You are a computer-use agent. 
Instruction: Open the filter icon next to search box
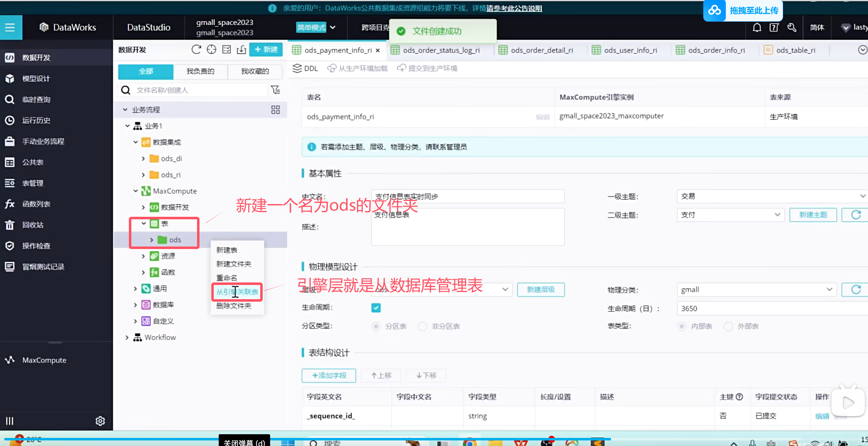pos(275,90)
